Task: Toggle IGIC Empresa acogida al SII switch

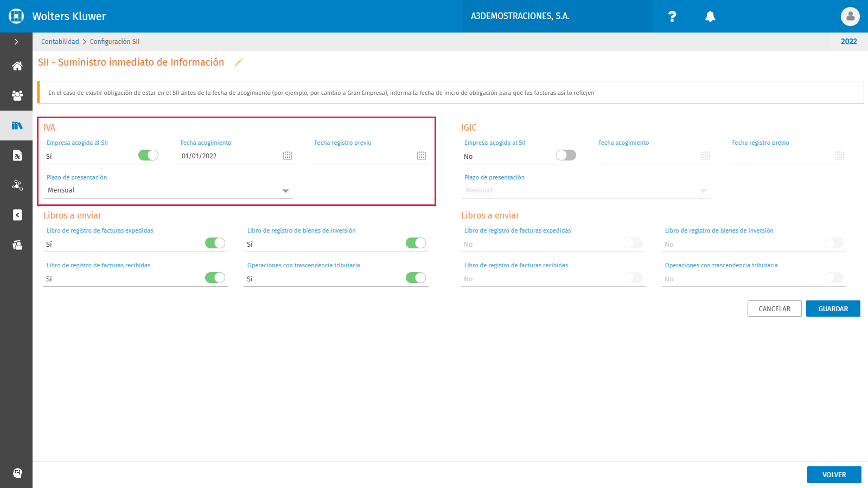Action: [x=566, y=156]
